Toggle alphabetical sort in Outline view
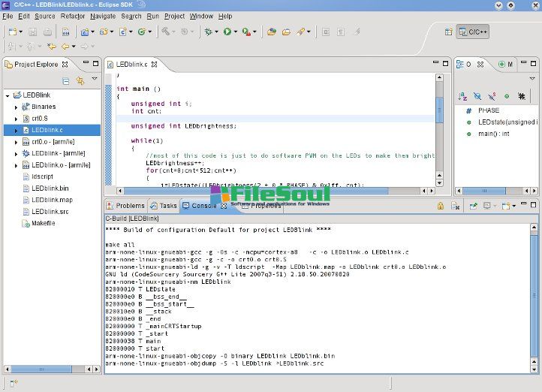 pyautogui.click(x=463, y=96)
